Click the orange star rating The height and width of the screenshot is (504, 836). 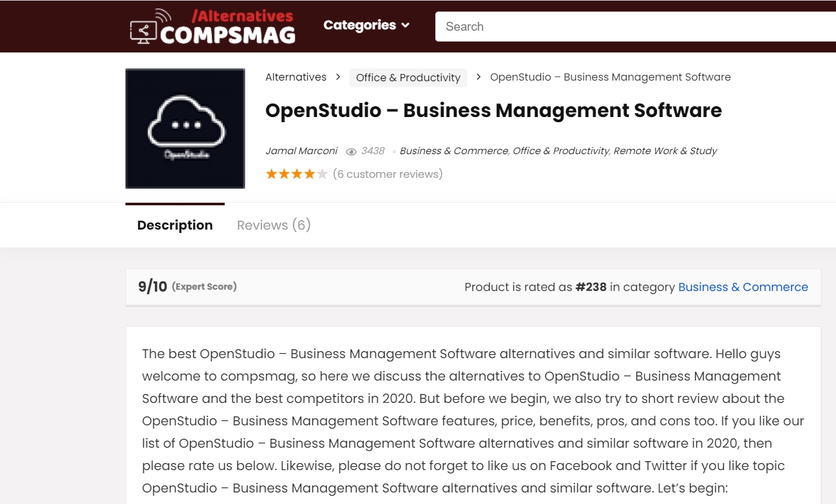(296, 174)
